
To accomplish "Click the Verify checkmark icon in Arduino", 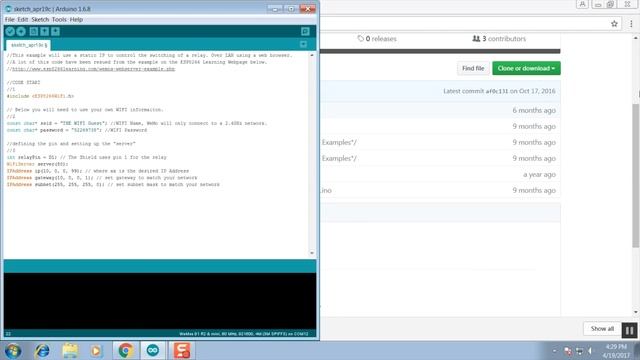I will [x=10, y=31].
